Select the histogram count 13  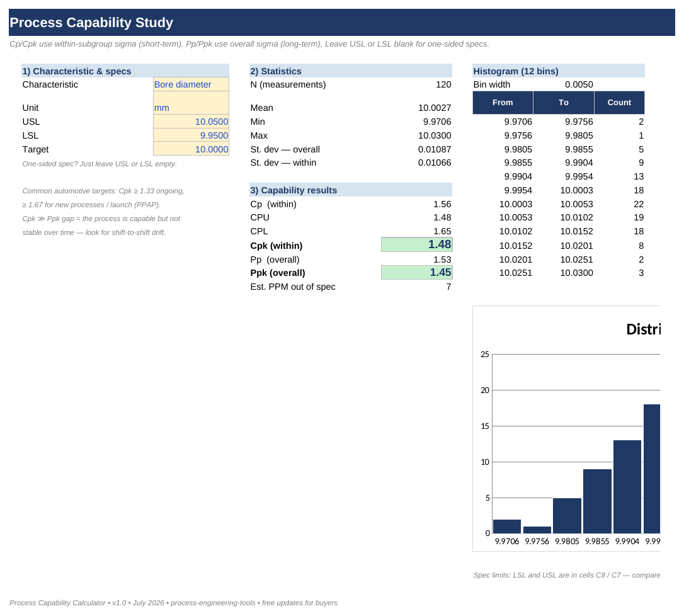(639, 177)
